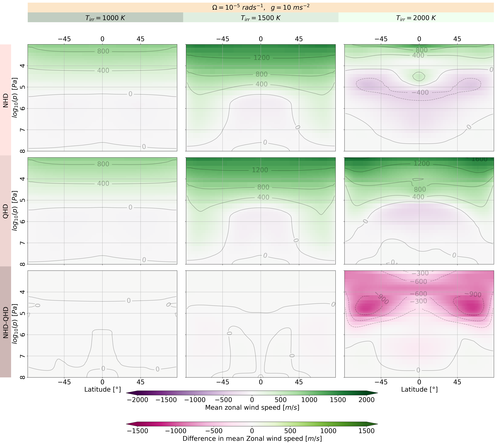Image resolution: width=504 pixels, height=444 pixels.
Task: Click the log10(p) [Pa] axis label of the NHD row
Action: [x=15, y=98]
